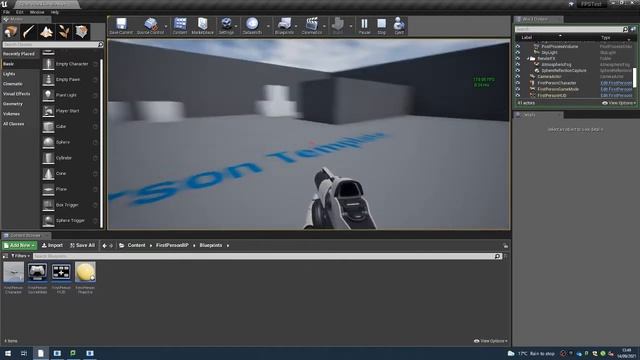
Task: Select the Lights category
Action: [x=9, y=74]
